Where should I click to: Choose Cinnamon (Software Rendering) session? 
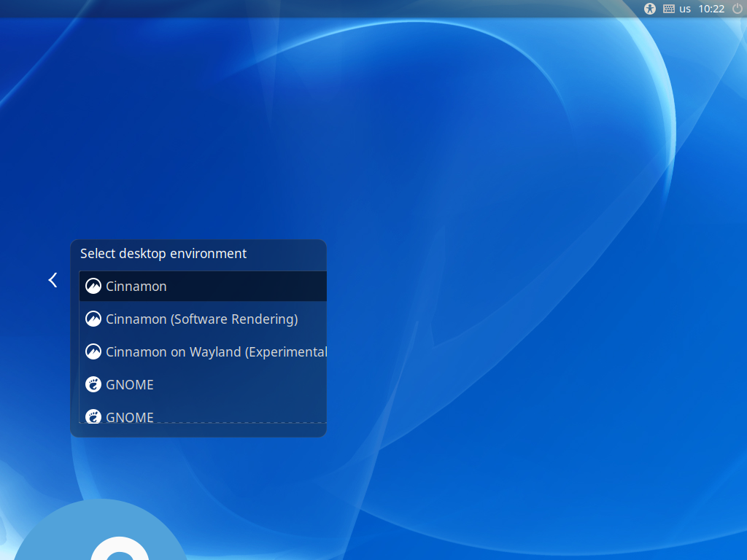click(203, 319)
